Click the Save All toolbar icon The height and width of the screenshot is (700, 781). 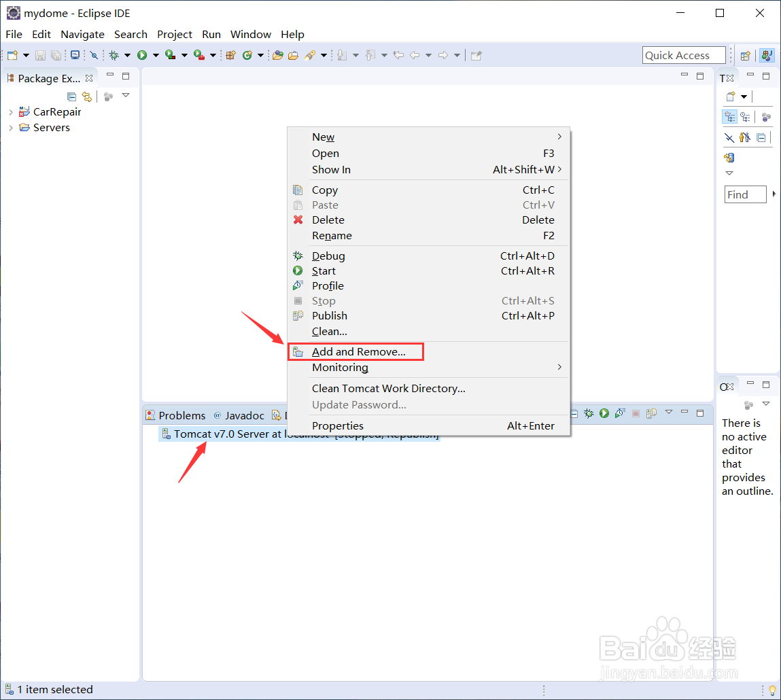coord(56,55)
